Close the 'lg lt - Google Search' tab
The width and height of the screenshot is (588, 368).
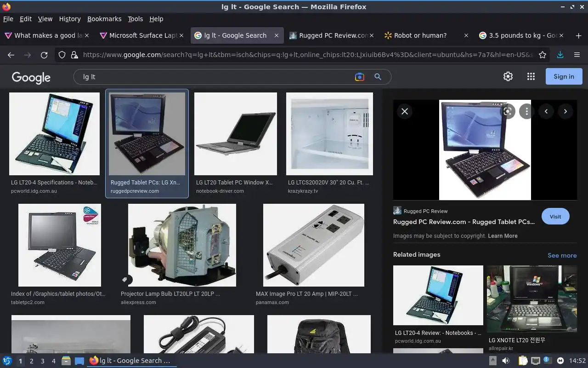point(277,35)
